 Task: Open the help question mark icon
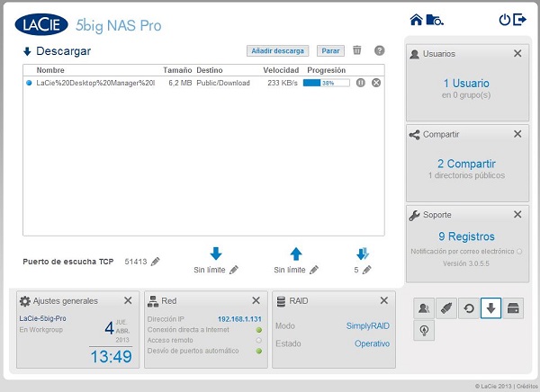tap(379, 50)
